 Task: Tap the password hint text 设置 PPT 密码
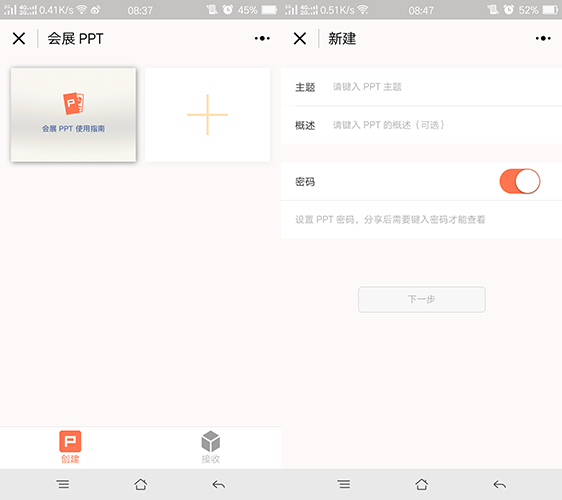click(x=390, y=219)
